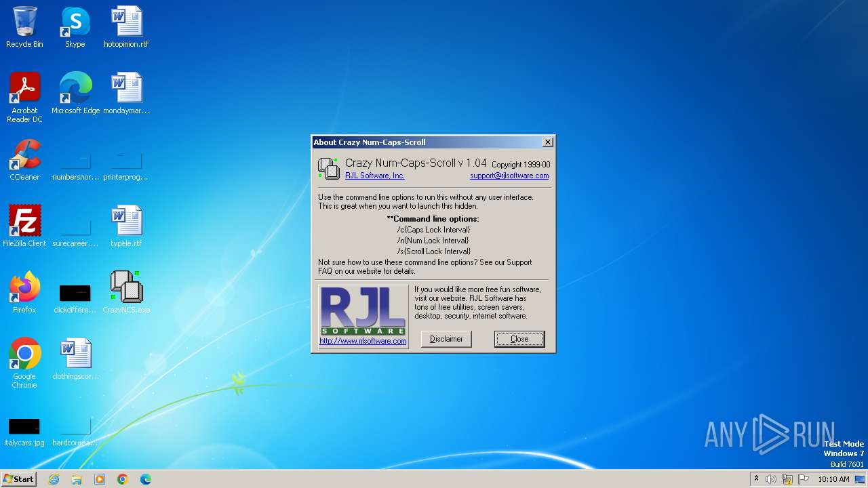This screenshot has height=488, width=868.
Task: Select the printerprog... desktop file
Action: point(126,164)
